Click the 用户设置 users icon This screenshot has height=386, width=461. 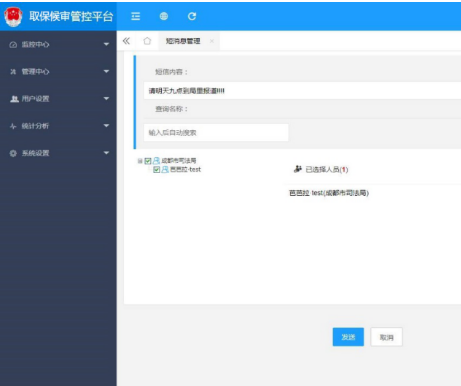(14, 99)
